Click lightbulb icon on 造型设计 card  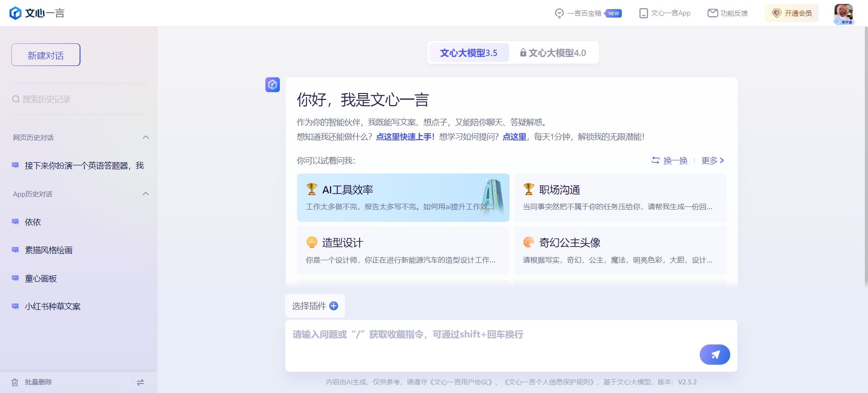[x=312, y=243]
